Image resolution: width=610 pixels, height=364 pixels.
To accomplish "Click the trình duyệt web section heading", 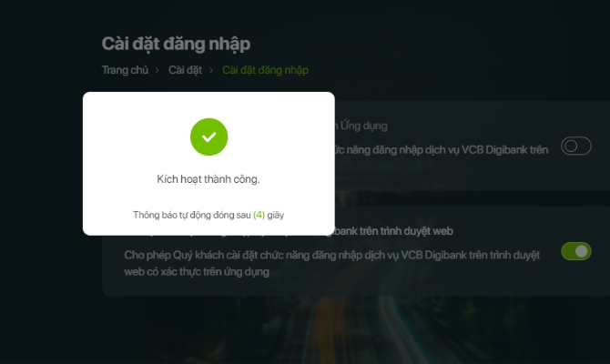I will (394, 231).
